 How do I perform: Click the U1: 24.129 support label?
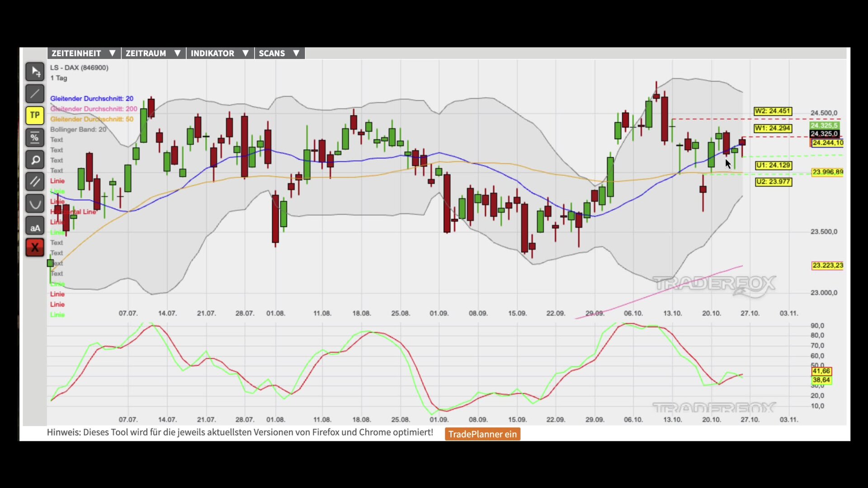(774, 165)
